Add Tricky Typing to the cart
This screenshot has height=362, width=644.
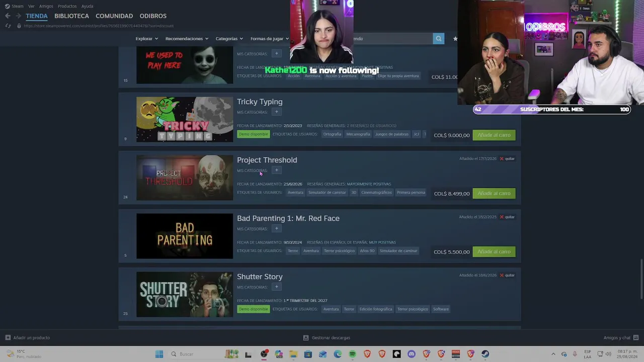coord(494,135)
